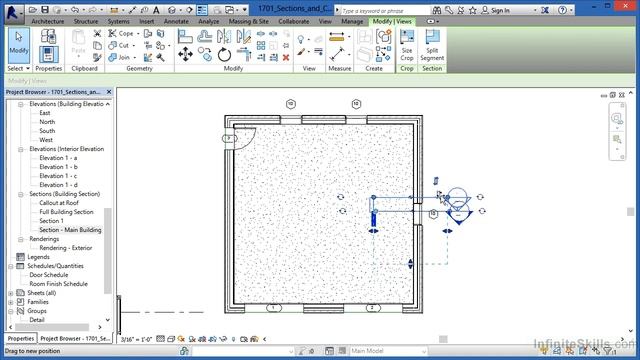Select the Rotate tool
Screen dimensions: 640x360
point(224,54)
